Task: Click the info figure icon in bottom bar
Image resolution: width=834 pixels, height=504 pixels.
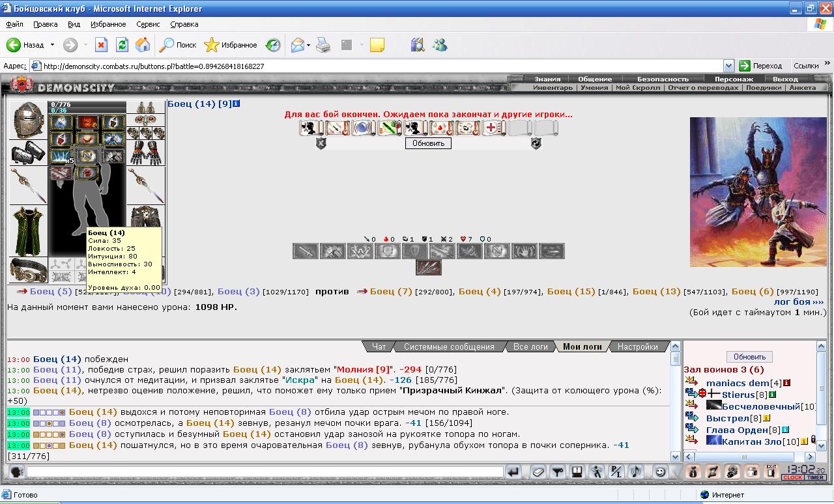Action: (694, 472)
